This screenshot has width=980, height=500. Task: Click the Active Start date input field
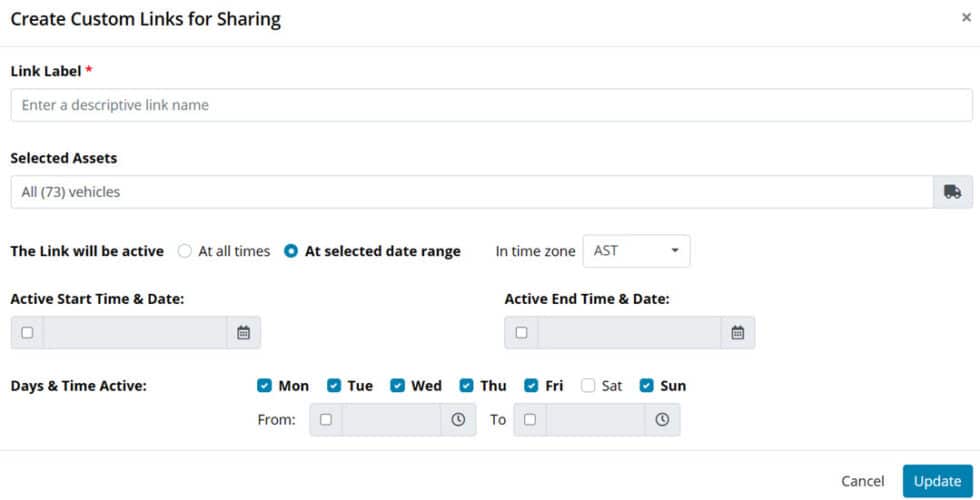pos(135,332)
